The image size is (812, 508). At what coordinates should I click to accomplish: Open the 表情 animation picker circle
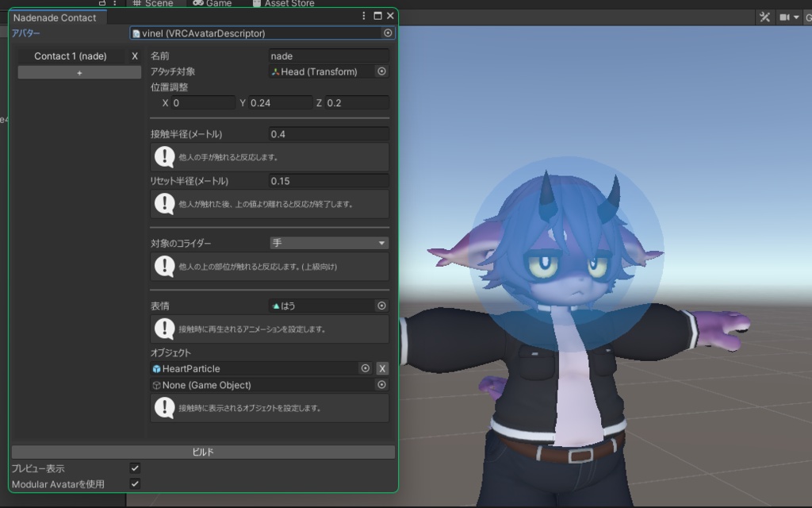point(381,305)
